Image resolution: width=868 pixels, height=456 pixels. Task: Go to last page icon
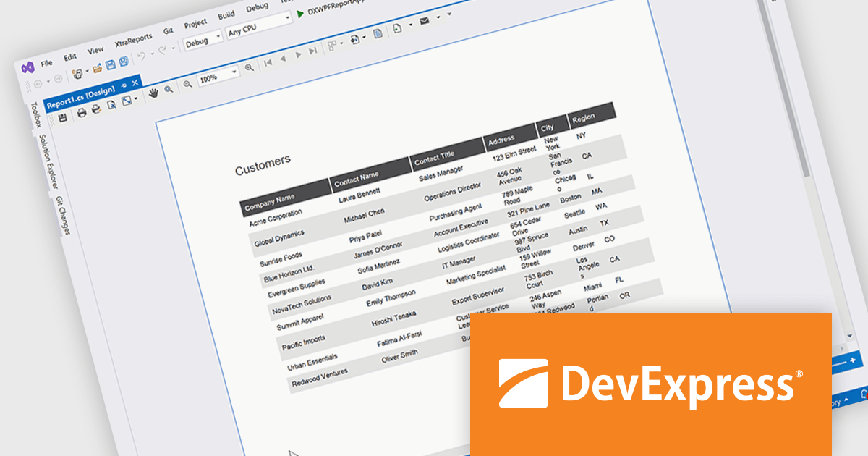point(312,51)
